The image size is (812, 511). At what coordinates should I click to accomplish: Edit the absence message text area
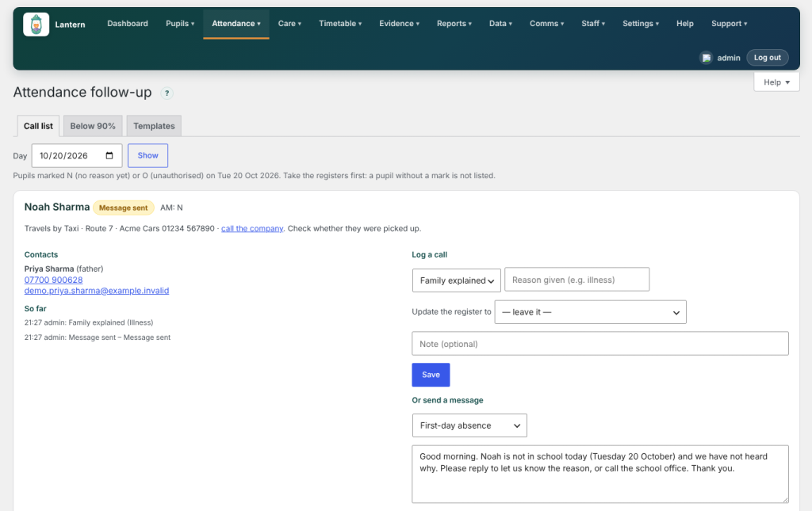(600, 475)
